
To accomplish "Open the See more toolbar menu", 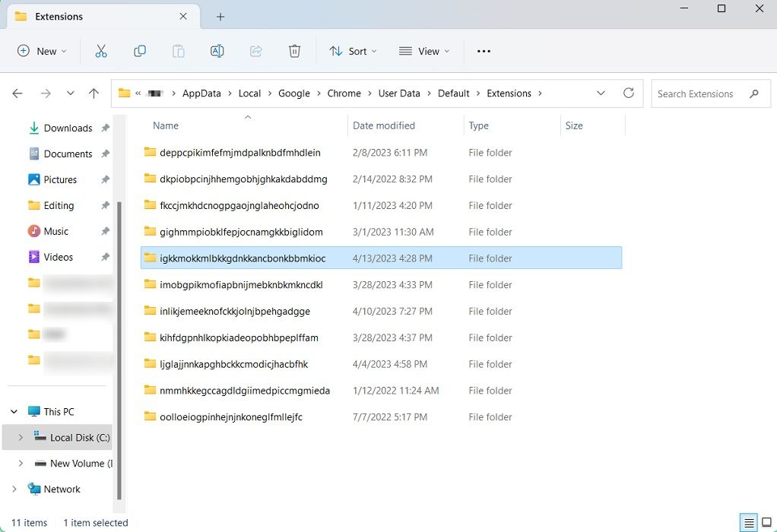I will [484, 51].
